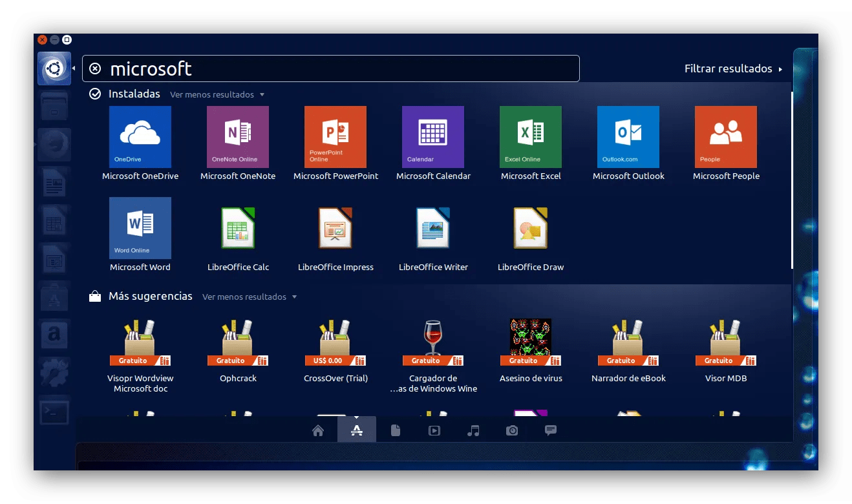Open Microsoft Calendar app

[x=433, y=137]
